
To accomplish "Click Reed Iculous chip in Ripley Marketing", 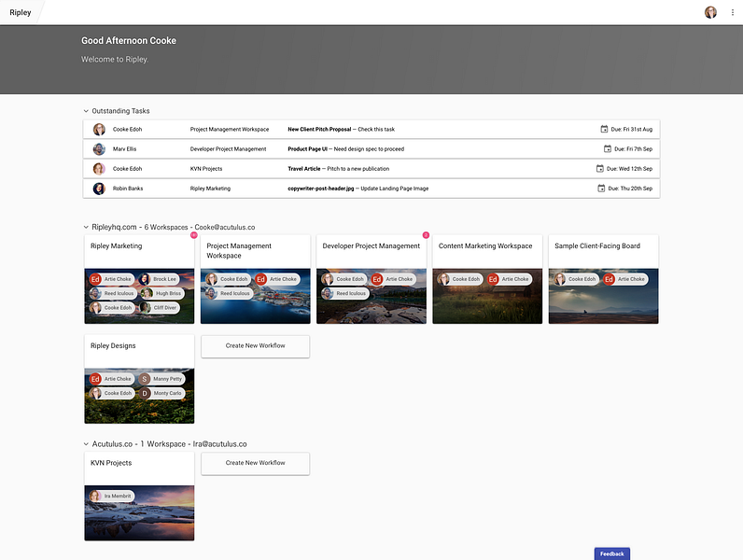I will (x=113, y=293).
